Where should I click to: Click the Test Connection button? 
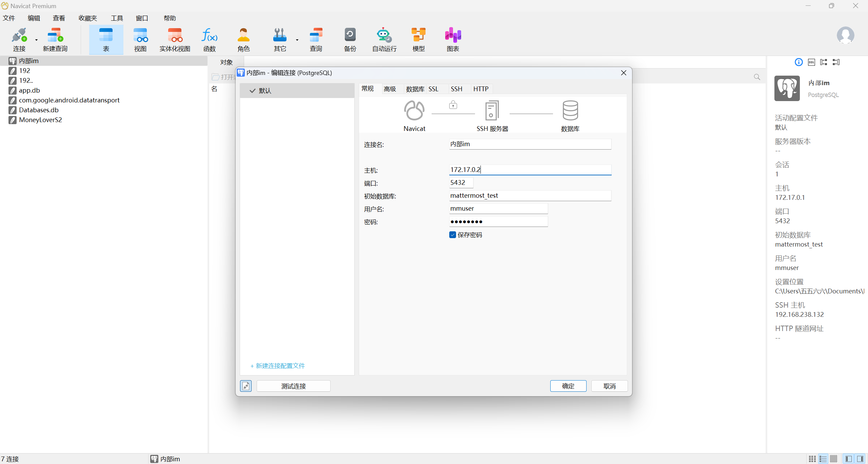(x=293, y=386)
